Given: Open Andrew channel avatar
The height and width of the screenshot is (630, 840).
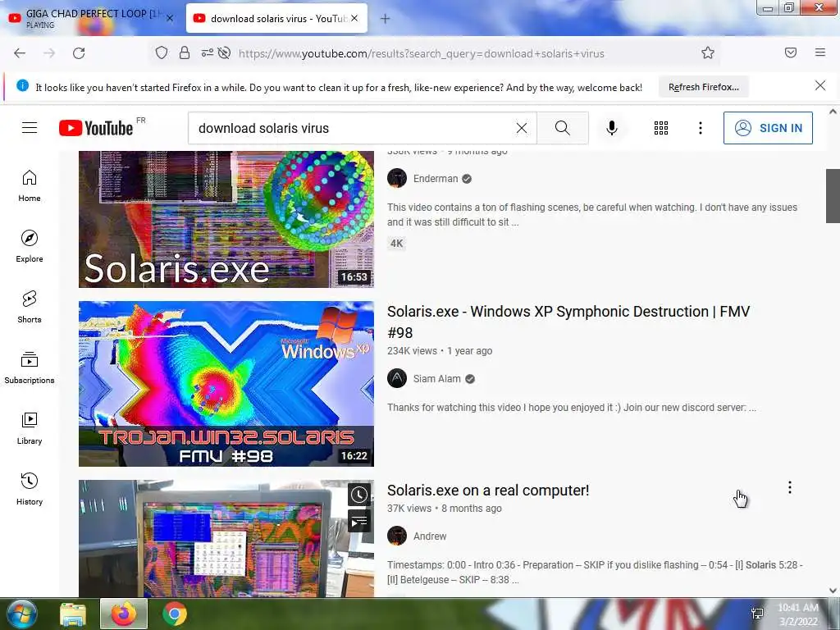Looking at the screenshot, I should [x=397, y=536].
